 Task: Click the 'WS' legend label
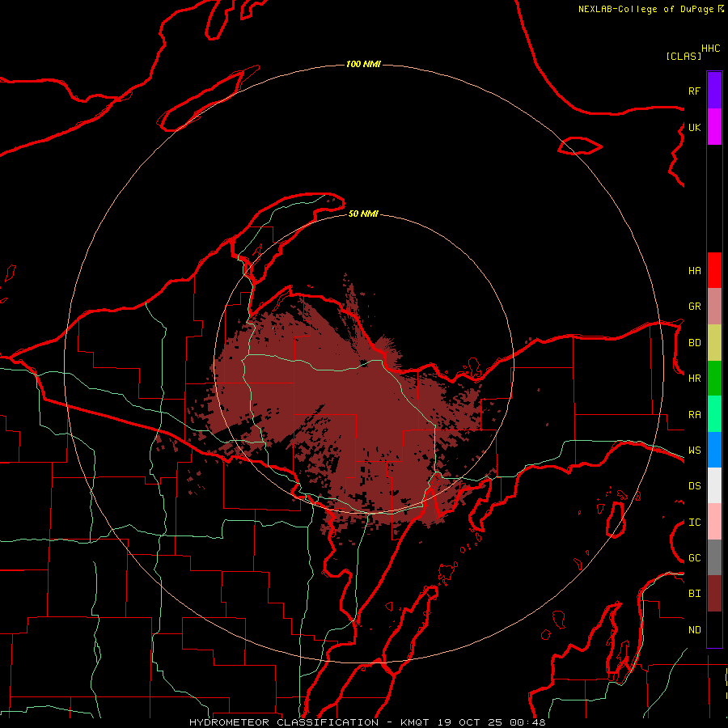pyautogui.click(x=694, y=451)
